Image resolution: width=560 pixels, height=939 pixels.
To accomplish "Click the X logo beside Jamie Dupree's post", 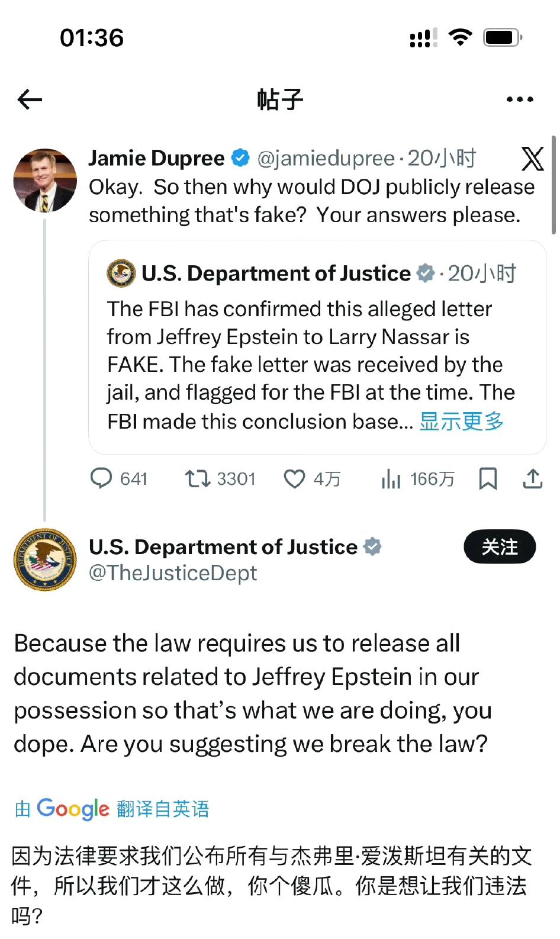I will (x=532, y=159).
